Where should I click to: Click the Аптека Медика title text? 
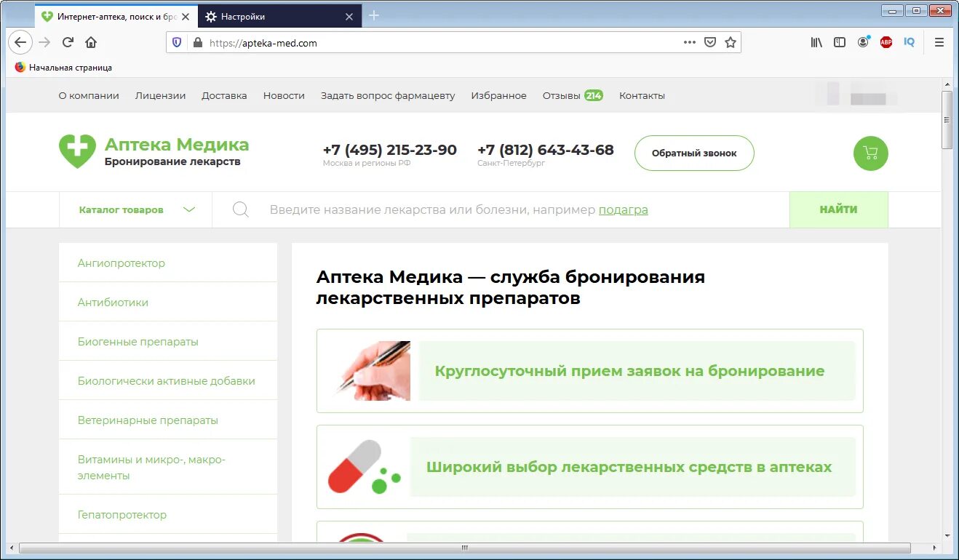tap(177, 145)
